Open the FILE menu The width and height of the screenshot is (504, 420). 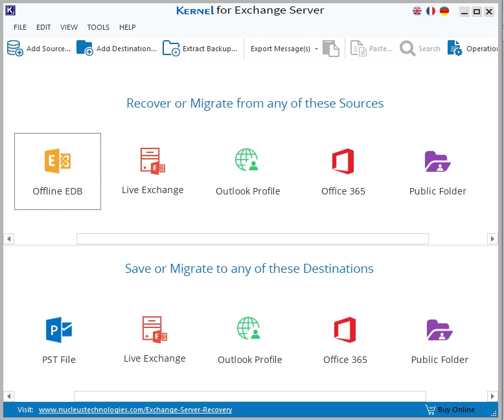point(20,27)
